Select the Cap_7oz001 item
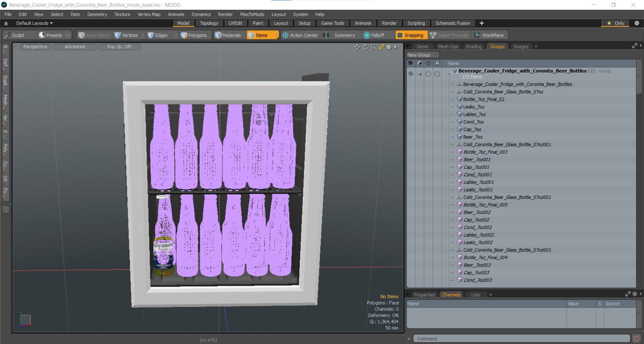 476,167
